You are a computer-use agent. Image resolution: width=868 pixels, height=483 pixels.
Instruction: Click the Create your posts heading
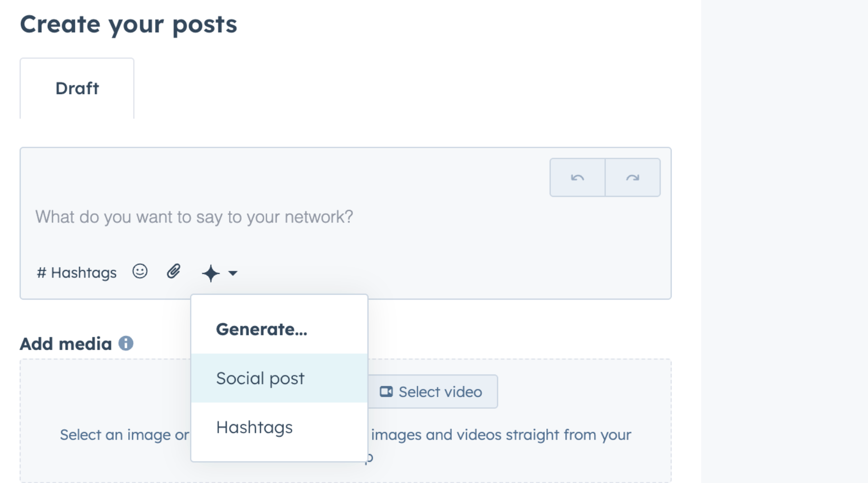[128, 24]
